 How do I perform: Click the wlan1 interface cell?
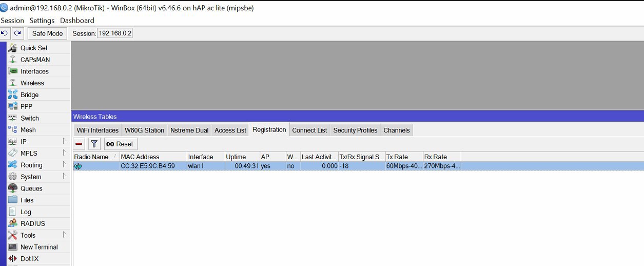point(206,166)
